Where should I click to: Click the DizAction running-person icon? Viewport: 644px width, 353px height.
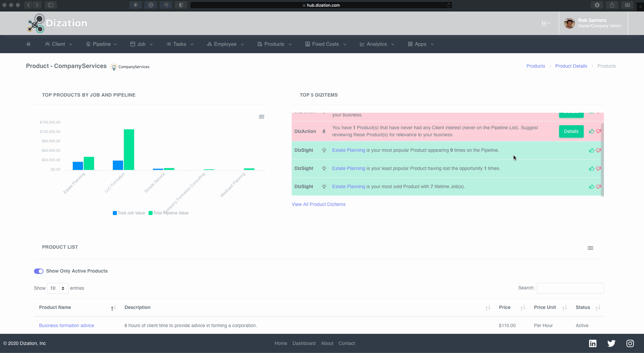coord(324,131)
